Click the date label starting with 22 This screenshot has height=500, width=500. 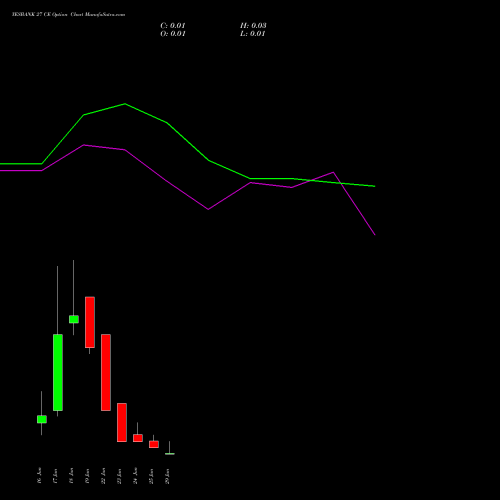tap(103, 476)
